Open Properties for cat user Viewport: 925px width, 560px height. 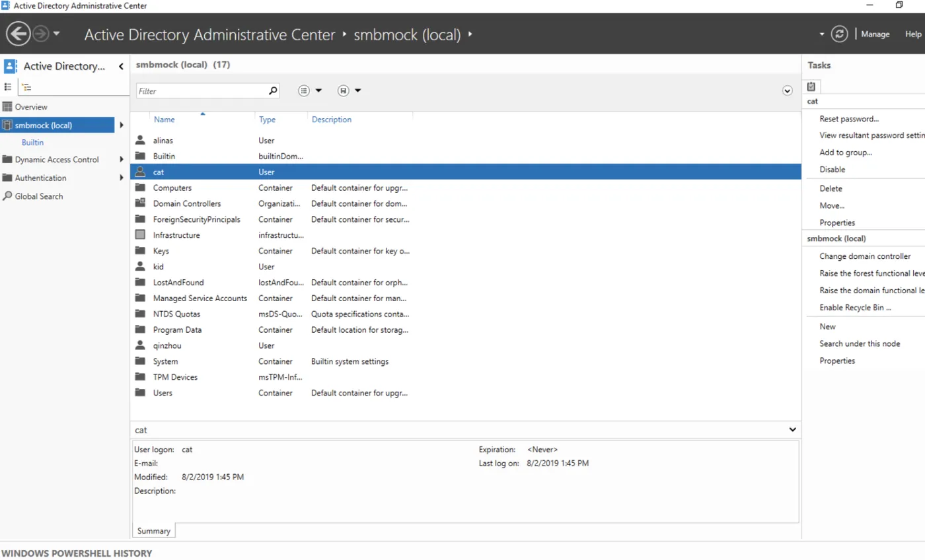point(837,223)
